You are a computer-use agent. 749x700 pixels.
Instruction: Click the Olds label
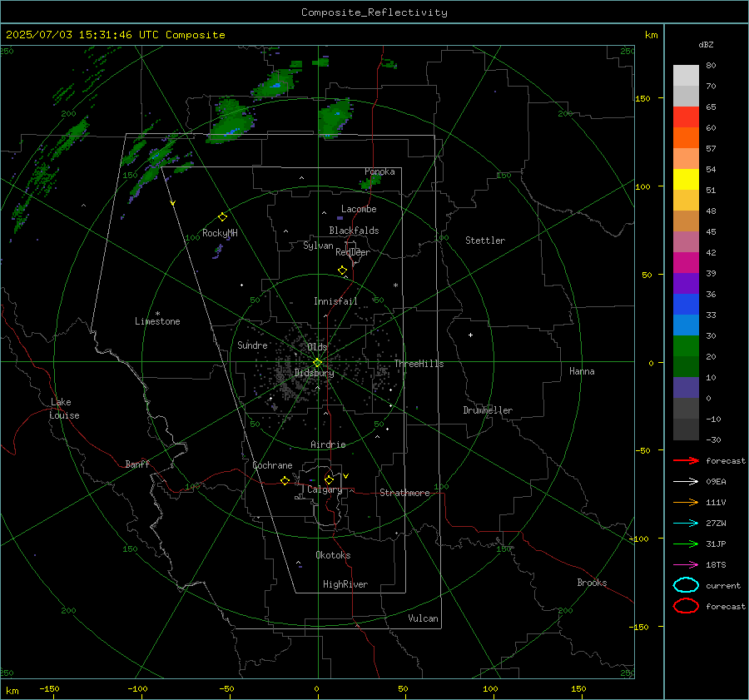click(x=317, y=347)
